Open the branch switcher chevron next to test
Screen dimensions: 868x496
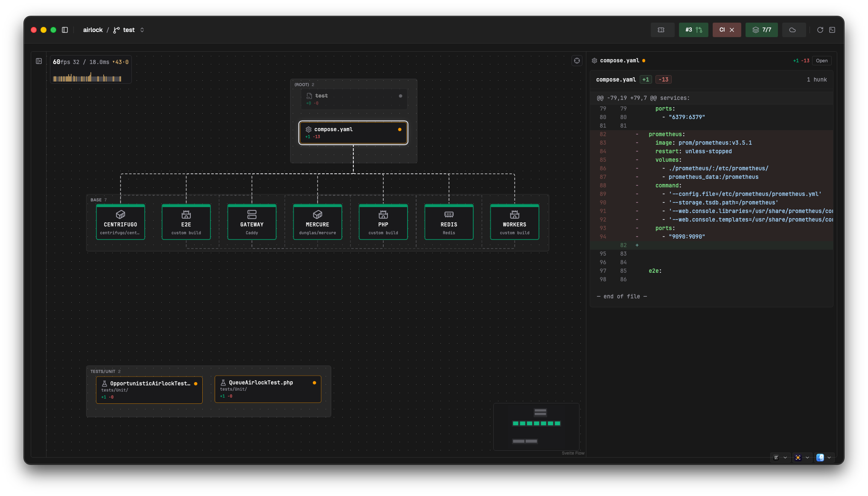[142, 30]
